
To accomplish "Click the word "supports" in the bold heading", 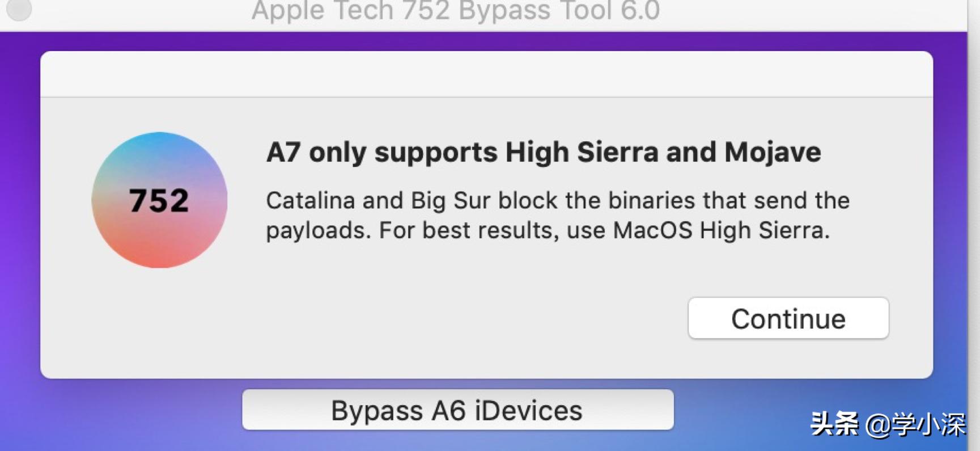I will click(x=436, y=153).
